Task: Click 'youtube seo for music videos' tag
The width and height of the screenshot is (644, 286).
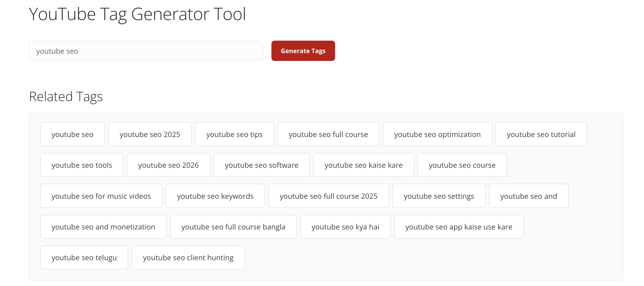Action: pos(101,196)
